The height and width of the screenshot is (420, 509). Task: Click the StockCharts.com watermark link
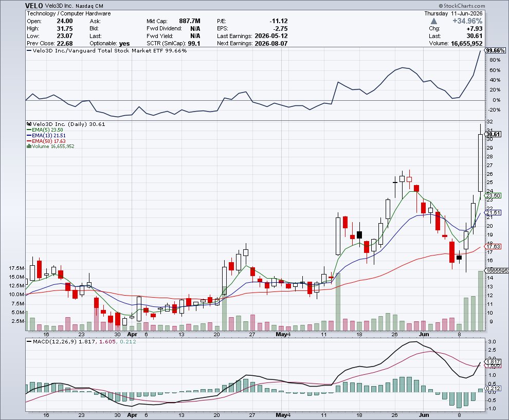pyautogui.click(x=462, y=6)
